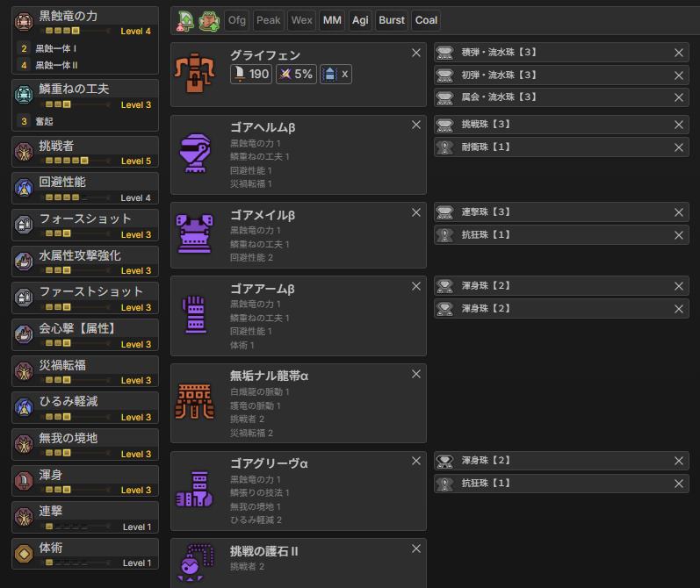This screenshot has width=700, height=588.
Task: Click the 回避性能 skill level bar
Action: pyautogui.click(x=79, y=198)
